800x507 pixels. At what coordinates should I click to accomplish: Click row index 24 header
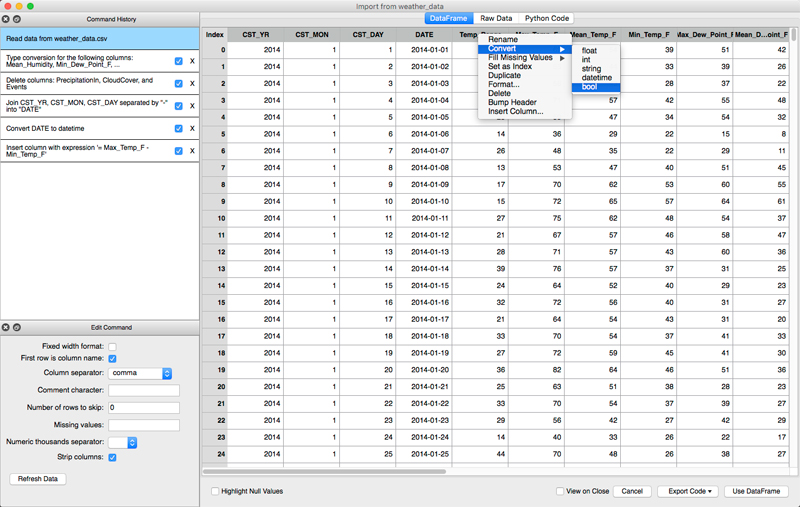(215, 454)
